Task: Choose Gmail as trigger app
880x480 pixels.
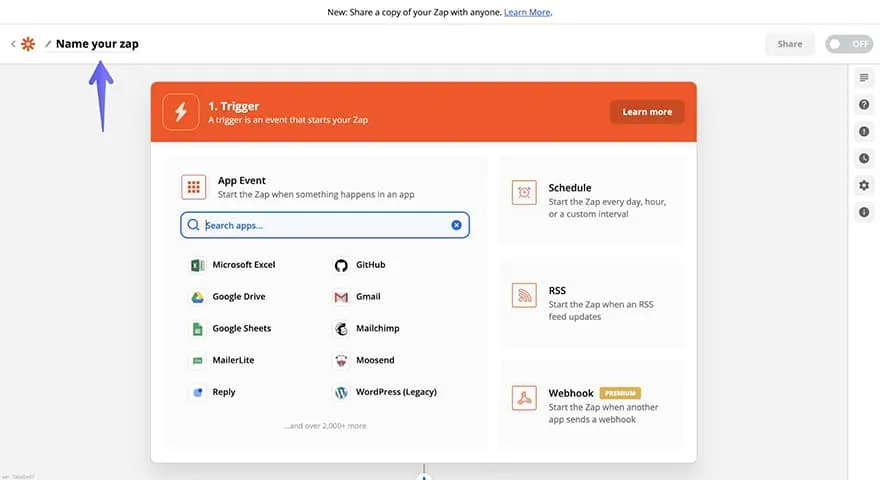Action: [x=367, y=297]
